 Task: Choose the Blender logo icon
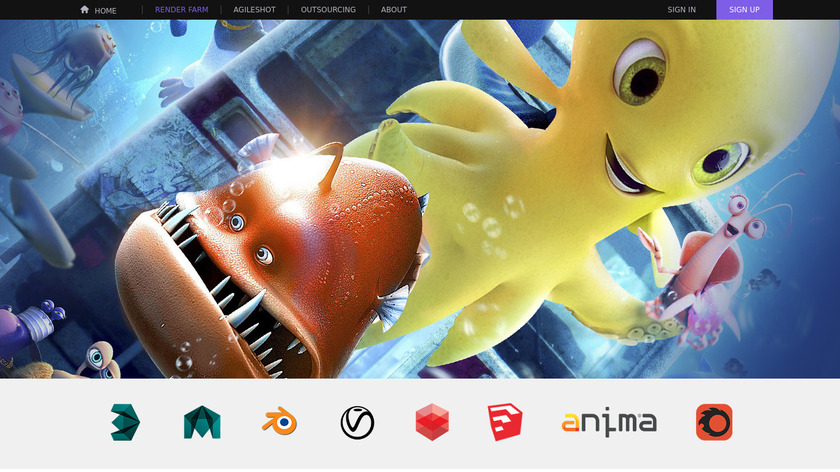coord(280,422)
